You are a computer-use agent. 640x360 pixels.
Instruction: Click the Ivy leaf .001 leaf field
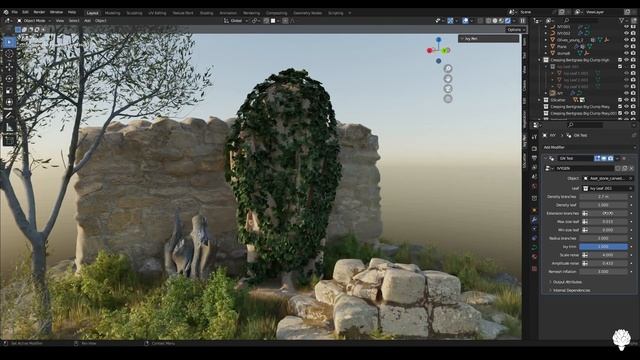click(x=607, y=189)
